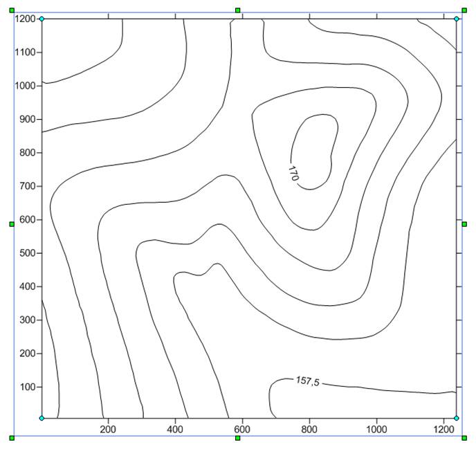Click the cyan circle at the map's top-right corner

click(456, 19)
